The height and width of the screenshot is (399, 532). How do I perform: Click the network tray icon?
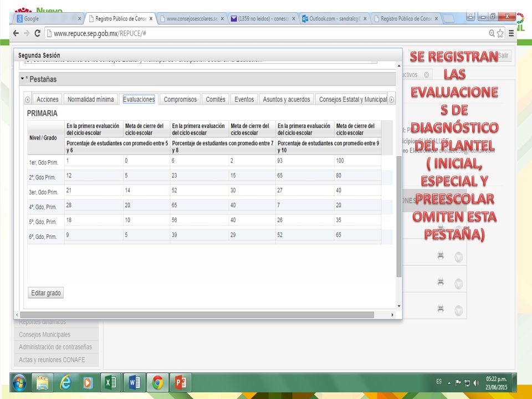[x=467, y=383]
